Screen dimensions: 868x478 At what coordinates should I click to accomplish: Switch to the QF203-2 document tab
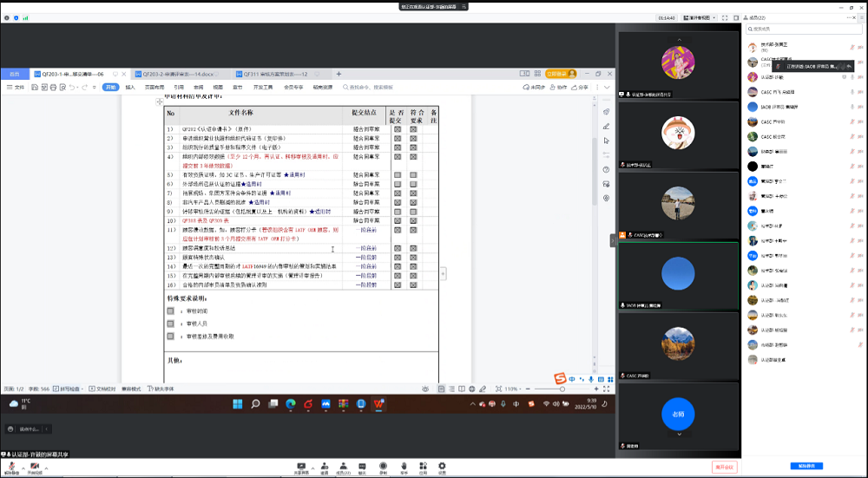click(178, 74)
